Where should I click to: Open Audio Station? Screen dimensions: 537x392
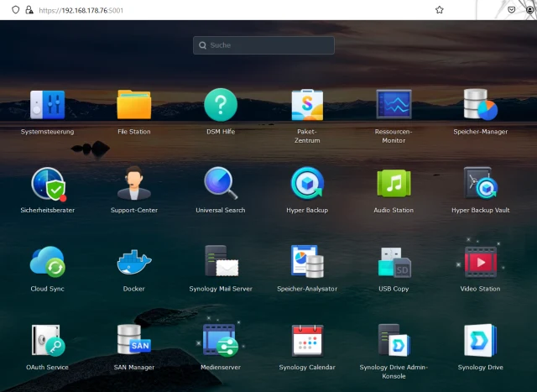tap(394, 184)
